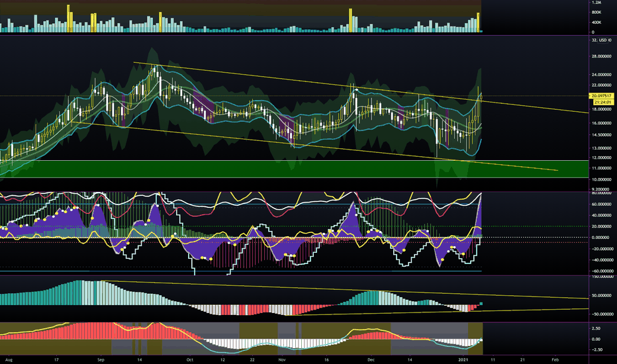Click the Sep label on time axis

click(x=101, y=359)
